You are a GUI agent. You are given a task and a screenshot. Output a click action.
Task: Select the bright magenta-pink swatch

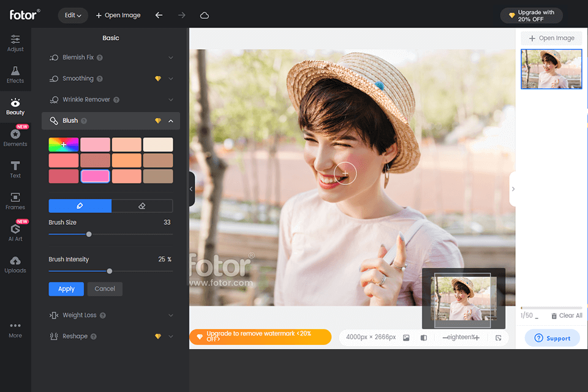coord(96,176)
